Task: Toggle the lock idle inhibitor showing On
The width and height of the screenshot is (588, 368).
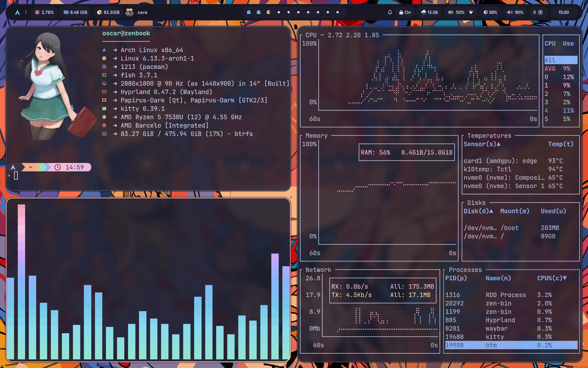Action: (x=405, y=12)
